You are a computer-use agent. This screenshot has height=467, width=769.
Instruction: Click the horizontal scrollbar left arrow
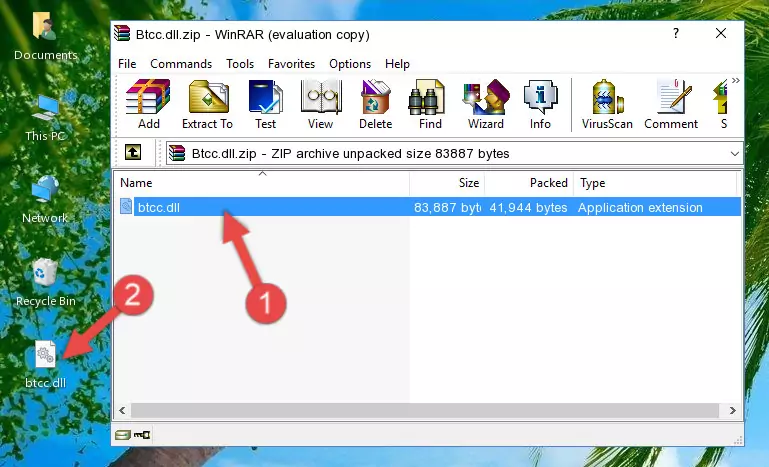(x=123, y=410)
